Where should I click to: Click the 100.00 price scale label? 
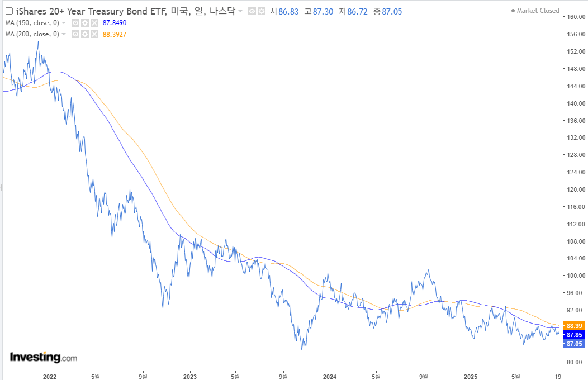(x=576, y=275)
